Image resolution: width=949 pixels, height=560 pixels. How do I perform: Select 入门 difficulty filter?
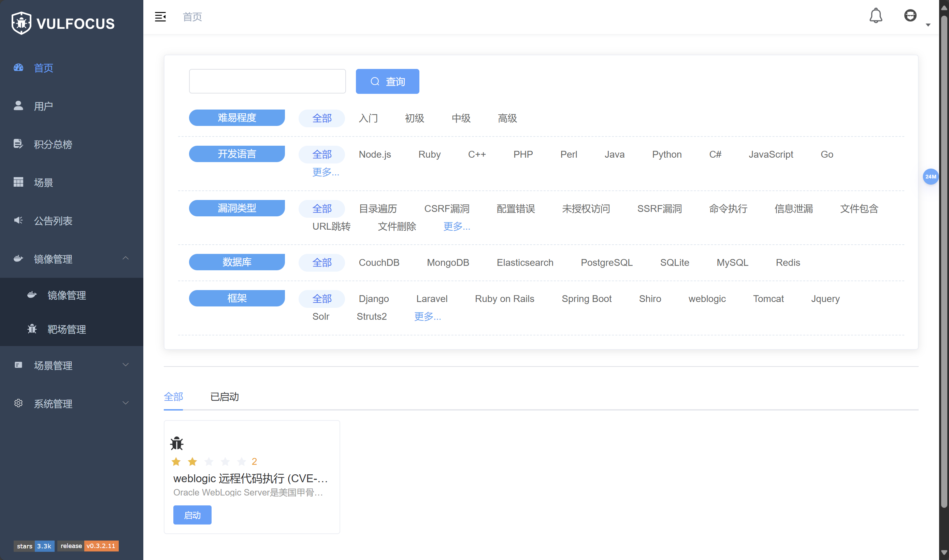click(x=368, y=118)
